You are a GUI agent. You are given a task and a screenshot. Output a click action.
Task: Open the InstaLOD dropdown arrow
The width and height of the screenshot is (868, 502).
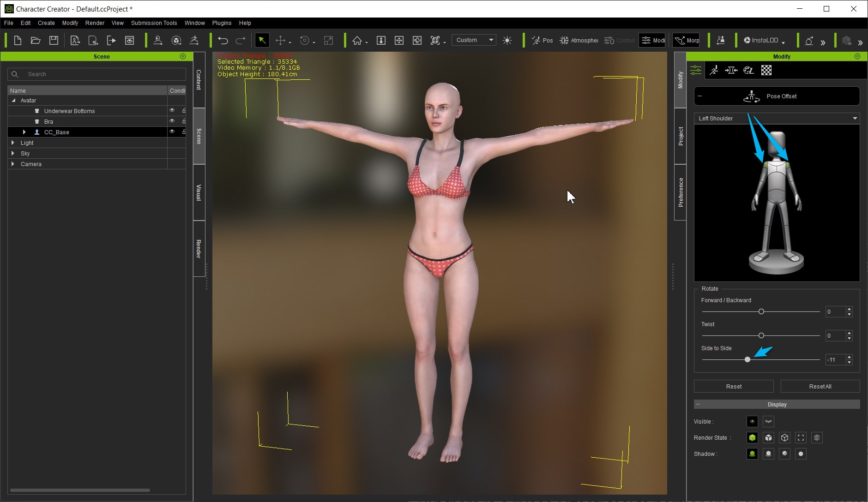784,42
